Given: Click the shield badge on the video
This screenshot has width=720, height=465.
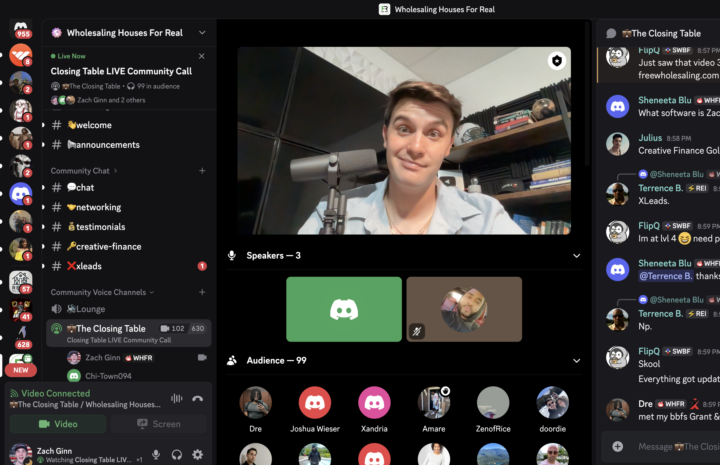Looking at the screenshot, I should click(555, 62).
